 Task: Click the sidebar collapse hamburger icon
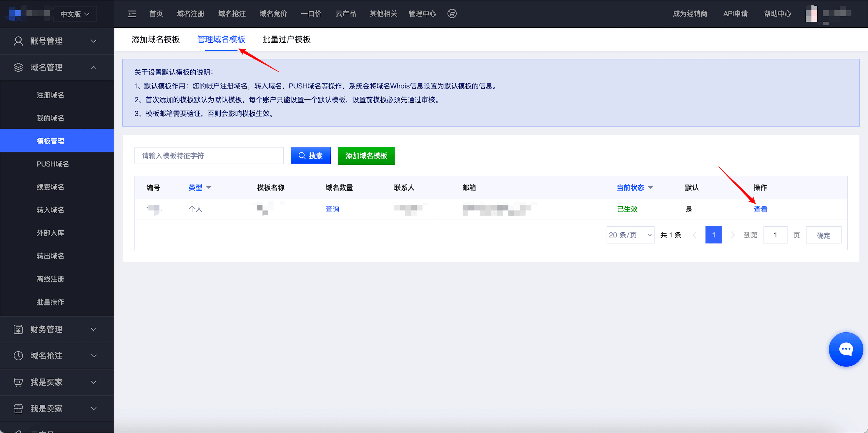(x=132, y=14)
